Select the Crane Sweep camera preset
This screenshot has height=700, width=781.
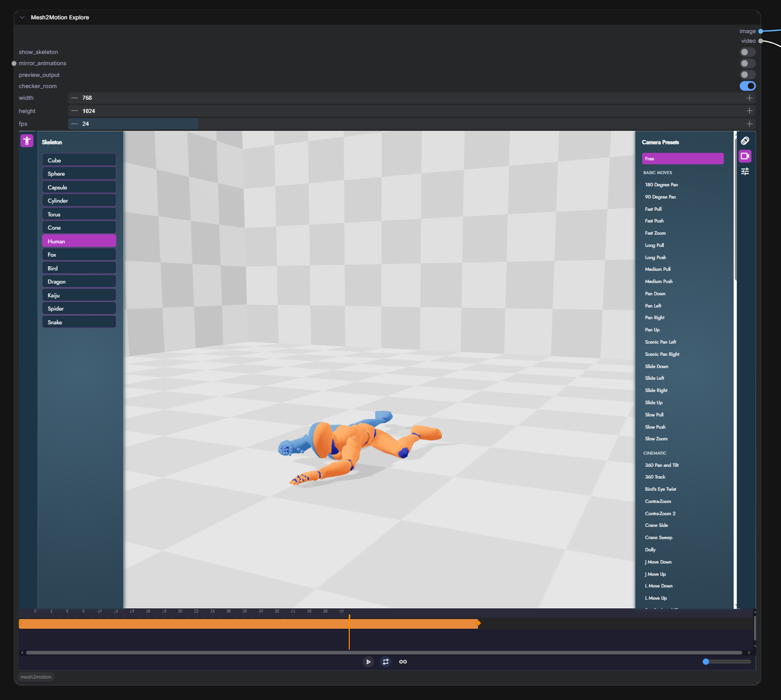[x=658, y=538]
